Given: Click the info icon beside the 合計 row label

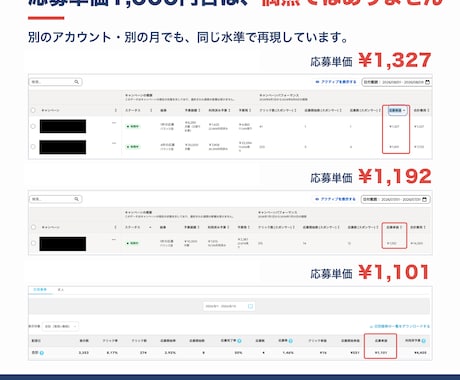Looking at the screenshot, I should (x=42, y=353).
